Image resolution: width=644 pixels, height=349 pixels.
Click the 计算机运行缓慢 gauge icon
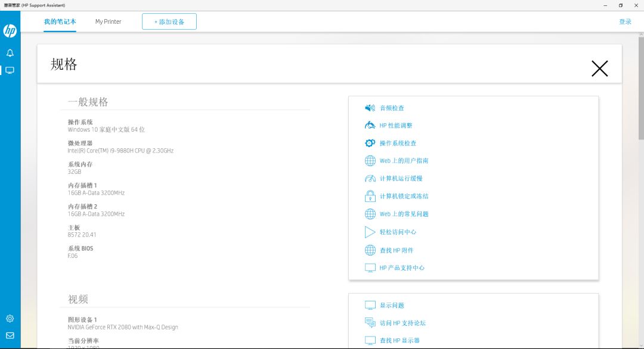(370, 179)
